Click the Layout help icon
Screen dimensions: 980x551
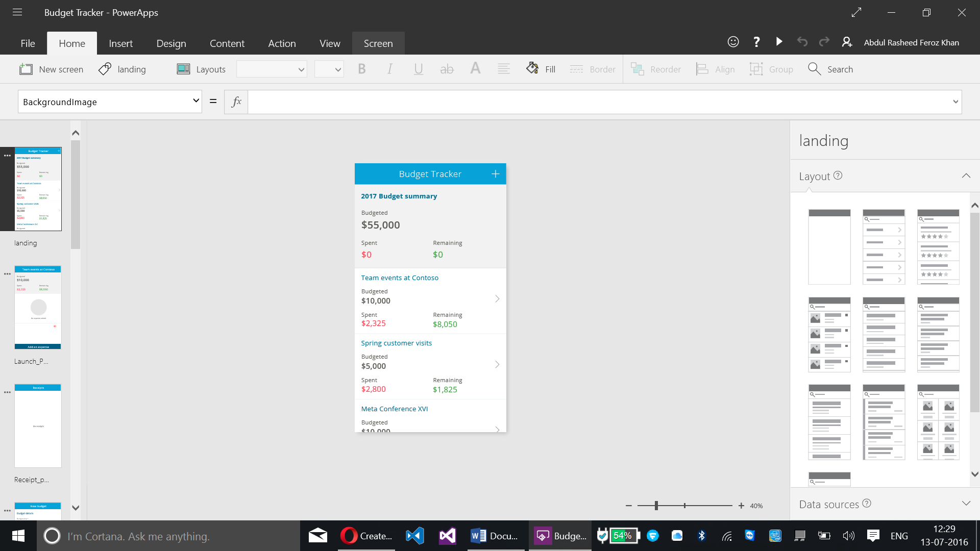[x=838, y=176]
